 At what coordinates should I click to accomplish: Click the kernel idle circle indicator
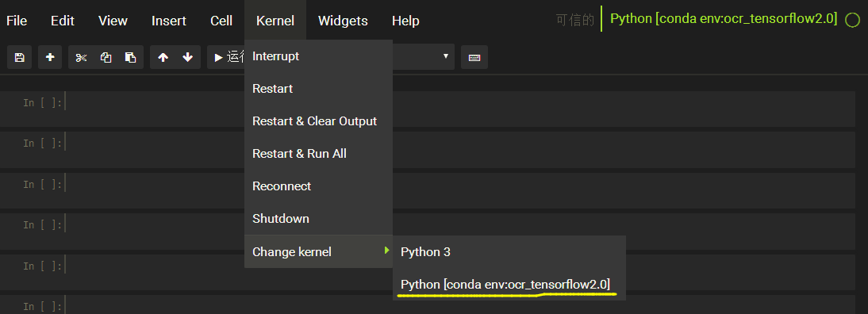(x=852, y=20)
